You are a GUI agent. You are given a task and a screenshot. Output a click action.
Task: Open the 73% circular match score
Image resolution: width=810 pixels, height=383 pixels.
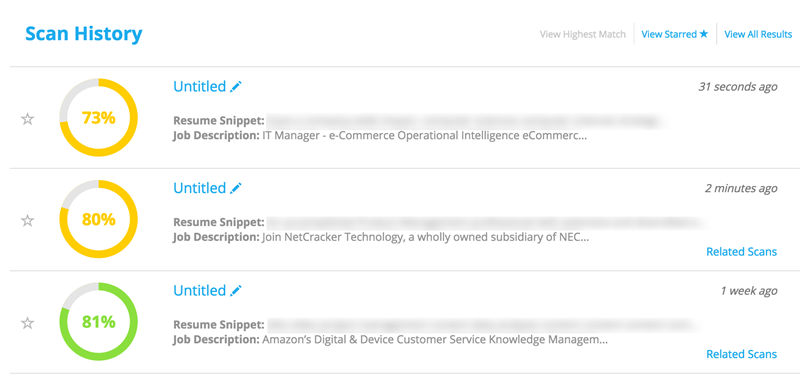click(x=98, y=118)
